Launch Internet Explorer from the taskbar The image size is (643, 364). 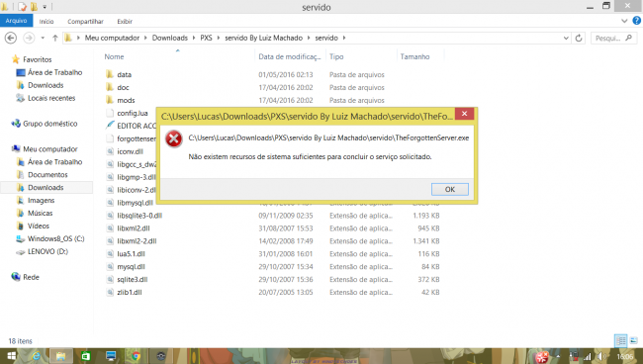[x=36, y=356]
